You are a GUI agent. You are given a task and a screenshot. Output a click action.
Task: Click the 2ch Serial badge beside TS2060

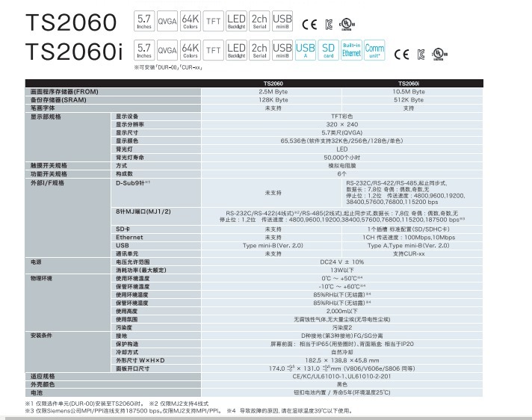click(259, 21)
